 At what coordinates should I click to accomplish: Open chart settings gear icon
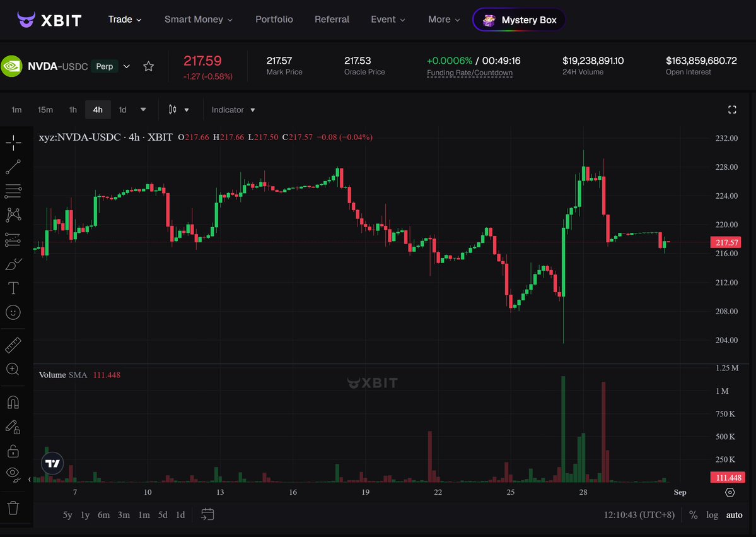click(730, 492)
